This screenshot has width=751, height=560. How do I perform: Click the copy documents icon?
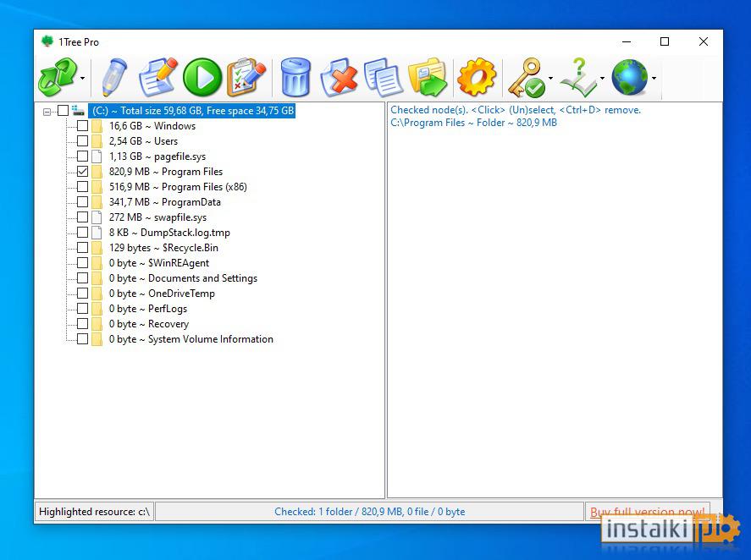383,77
